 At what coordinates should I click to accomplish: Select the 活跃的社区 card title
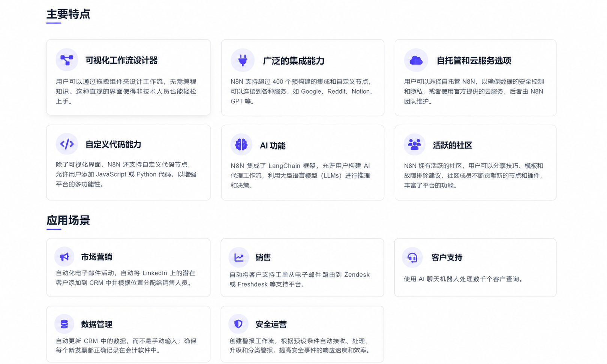tap(453, 145)
